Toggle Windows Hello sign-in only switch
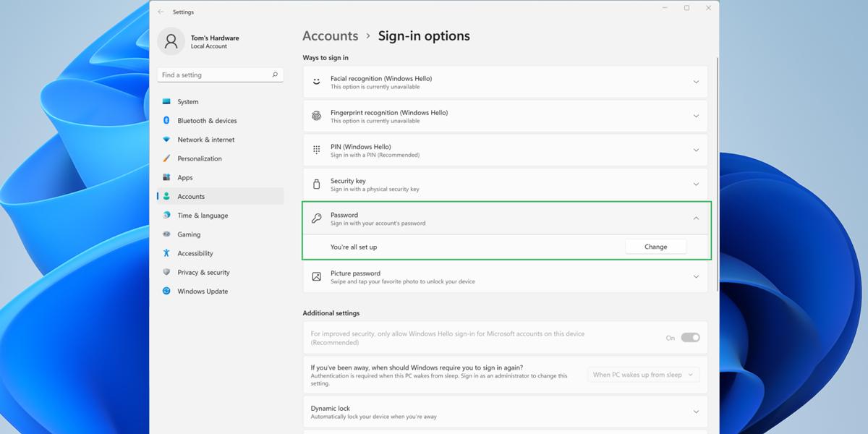Image resolution: width=868 pixels, height=434 pixels. click(690, 338)
